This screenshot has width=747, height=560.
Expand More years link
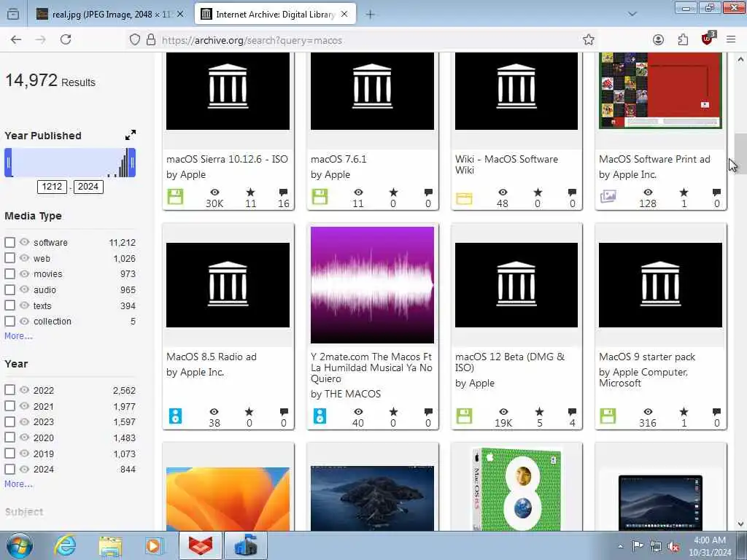[x=18, y=484]
